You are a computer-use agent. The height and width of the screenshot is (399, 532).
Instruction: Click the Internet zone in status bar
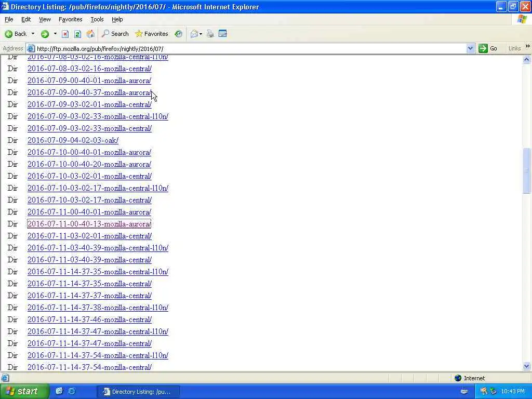pyautogui.click(x=470, y=378)
